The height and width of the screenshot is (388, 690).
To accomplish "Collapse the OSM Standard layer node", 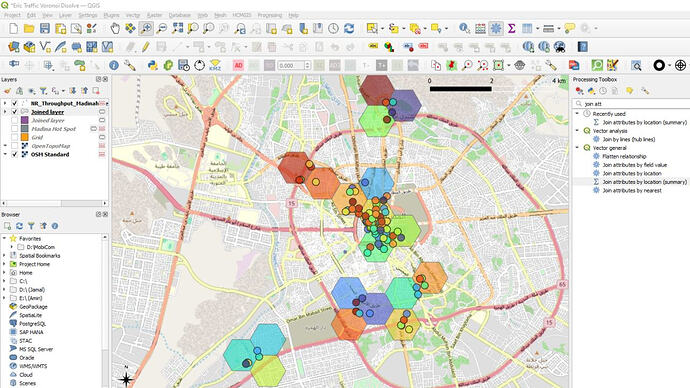I will [5, 154].
